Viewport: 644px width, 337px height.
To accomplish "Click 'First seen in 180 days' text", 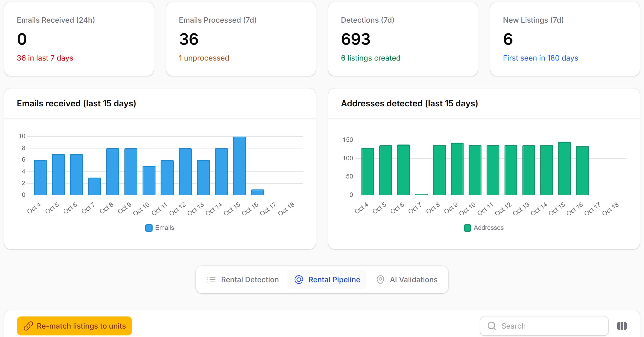I will 541,58.
